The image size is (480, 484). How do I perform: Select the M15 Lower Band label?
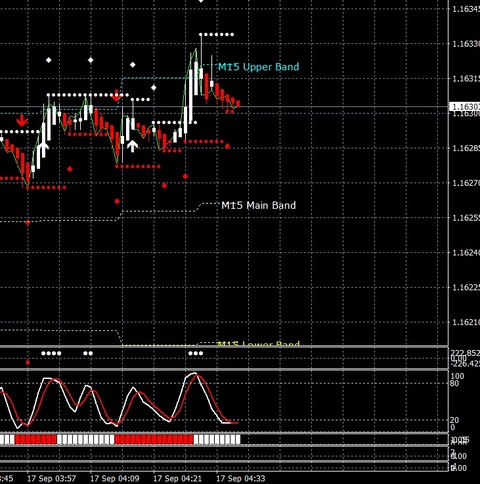(258, 344)
